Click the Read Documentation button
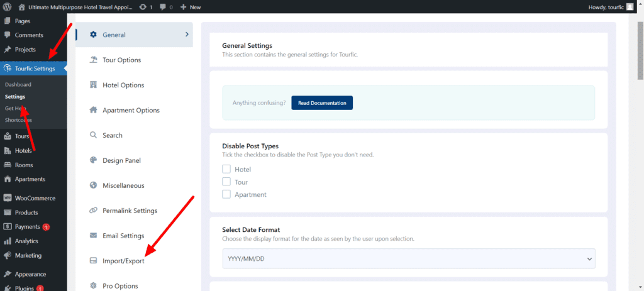The height and width of the screenshot is (291, 644). click(322, 102)
